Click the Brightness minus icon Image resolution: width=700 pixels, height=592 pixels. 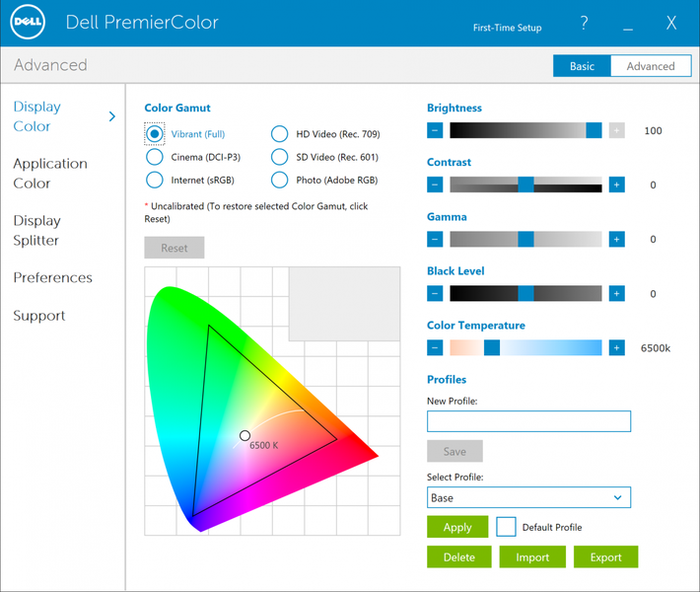pyautogui.click(x=435, y=130)
